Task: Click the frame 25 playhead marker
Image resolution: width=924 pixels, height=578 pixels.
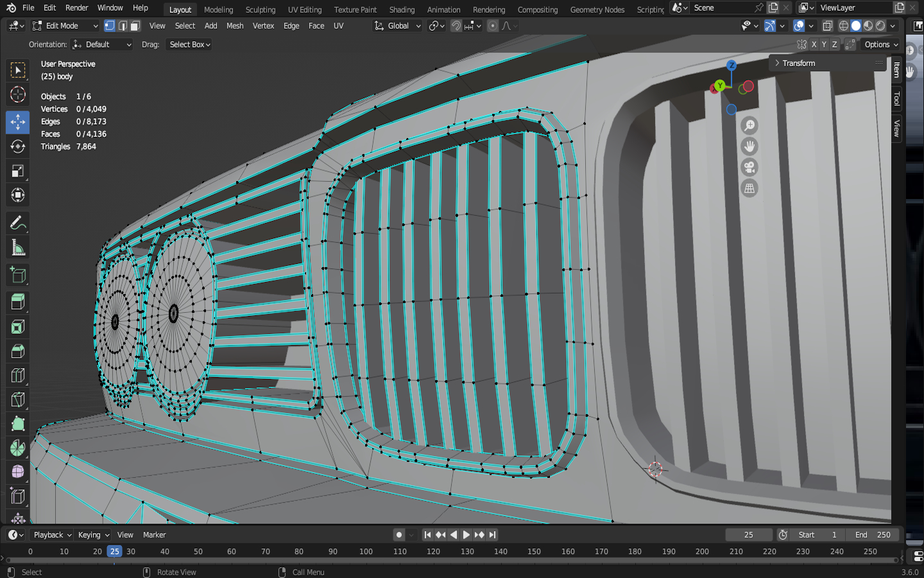Action: point(114,551)
